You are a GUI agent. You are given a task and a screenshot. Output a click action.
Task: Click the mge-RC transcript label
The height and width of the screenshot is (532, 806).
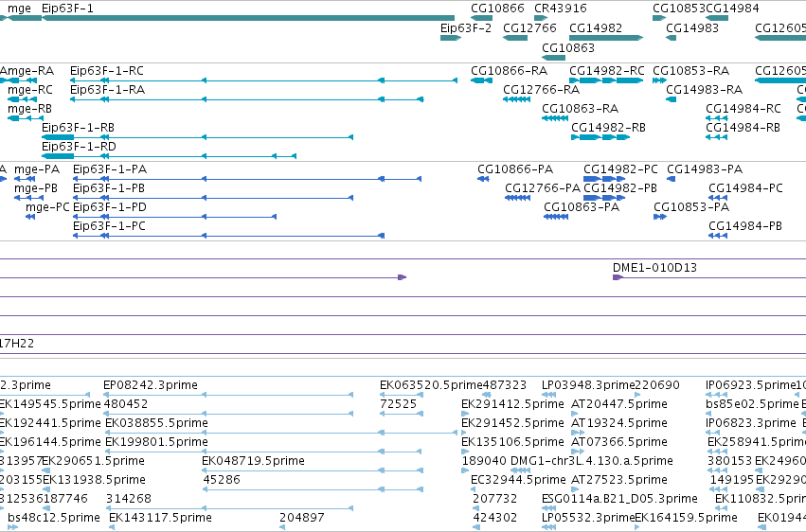[x=29, y=90]
